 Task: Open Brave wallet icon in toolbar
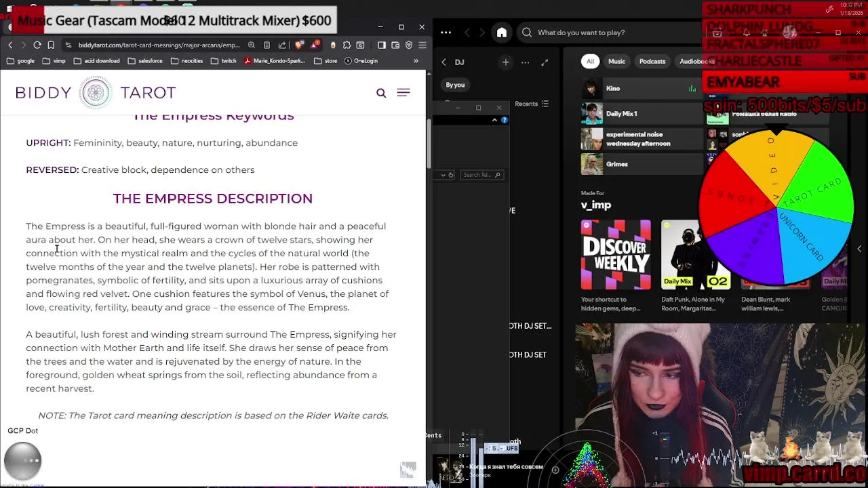[395, 45]
